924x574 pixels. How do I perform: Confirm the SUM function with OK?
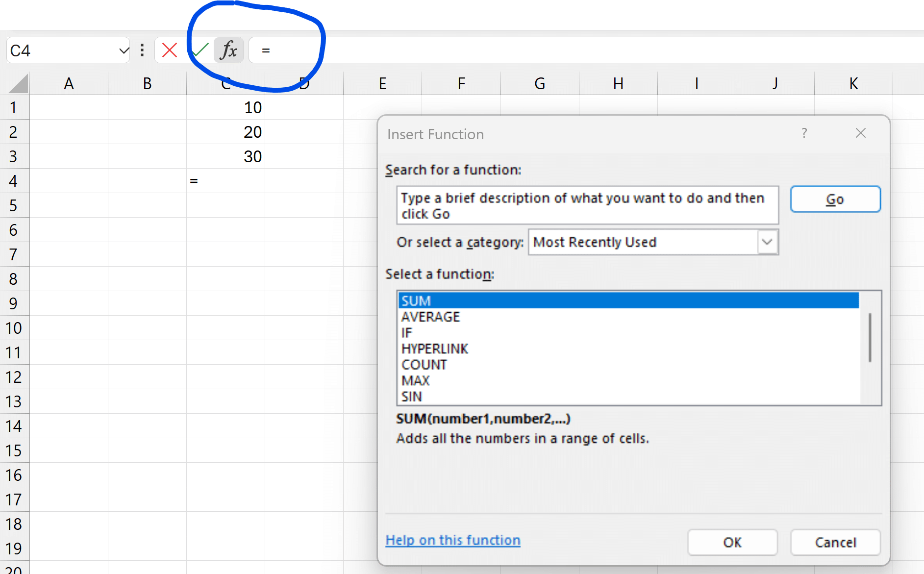[x=732, y=542]
